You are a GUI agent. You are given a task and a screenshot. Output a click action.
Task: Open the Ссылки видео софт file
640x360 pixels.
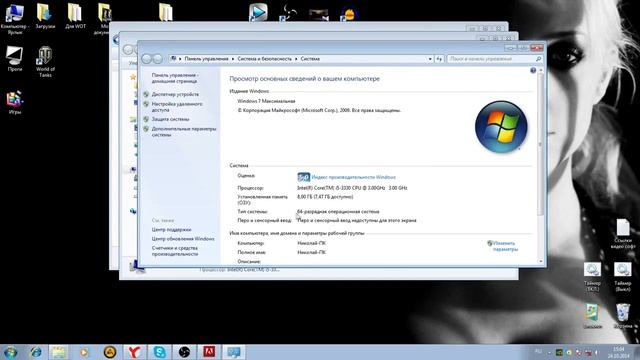(x=623, y=233)
